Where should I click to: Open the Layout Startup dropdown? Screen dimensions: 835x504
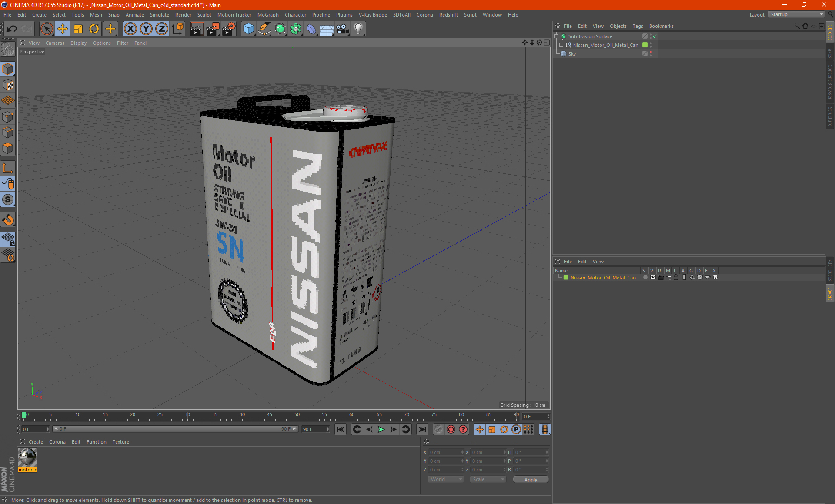click(x=797, y=14)
